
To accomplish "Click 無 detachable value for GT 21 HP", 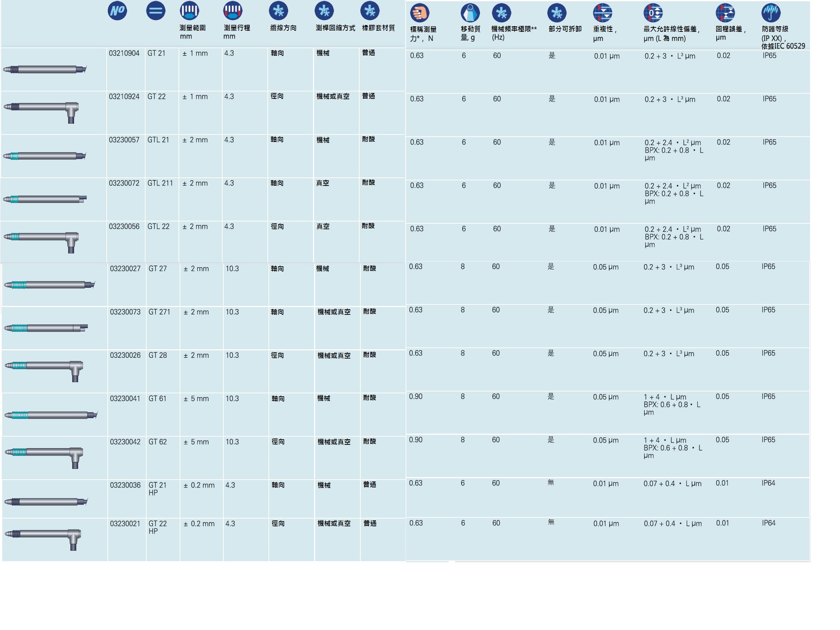I will coord(551,483).
